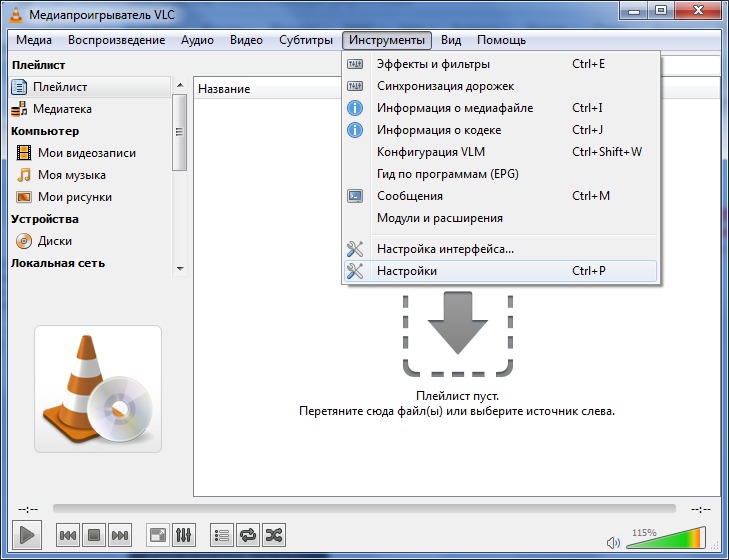Skip to previous track button
Viewport: 729px width, 560px height.
(x=68, y=535)
